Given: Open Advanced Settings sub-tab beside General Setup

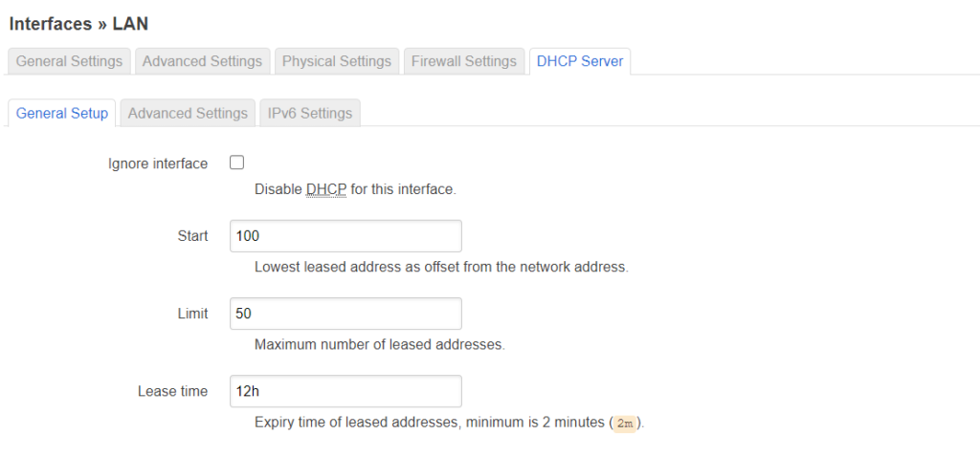Looking at the screenshot, I should (188, 113).
